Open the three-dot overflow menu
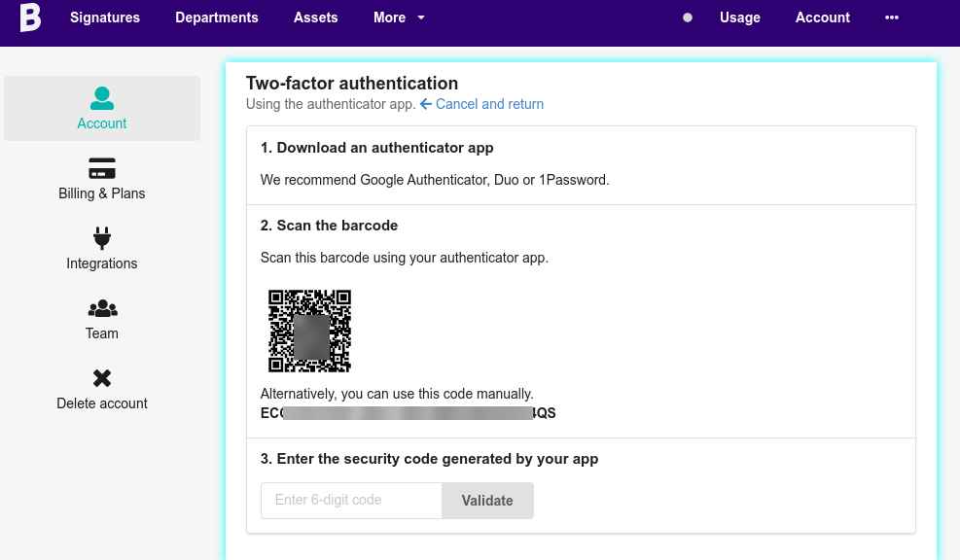 [x=891, y=17]
